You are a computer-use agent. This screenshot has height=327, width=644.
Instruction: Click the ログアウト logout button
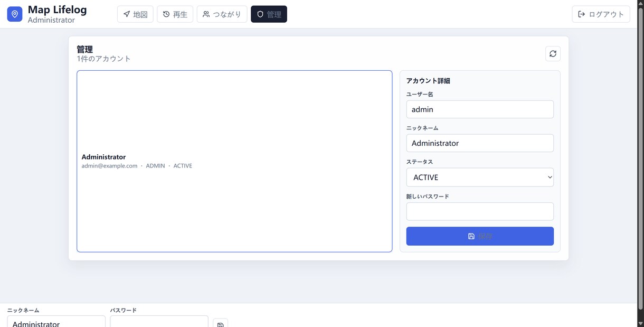tap(601, 14)
